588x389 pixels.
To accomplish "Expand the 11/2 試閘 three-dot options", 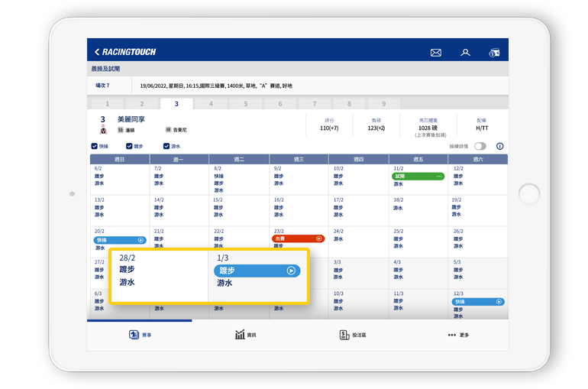I will coord(439,177).
